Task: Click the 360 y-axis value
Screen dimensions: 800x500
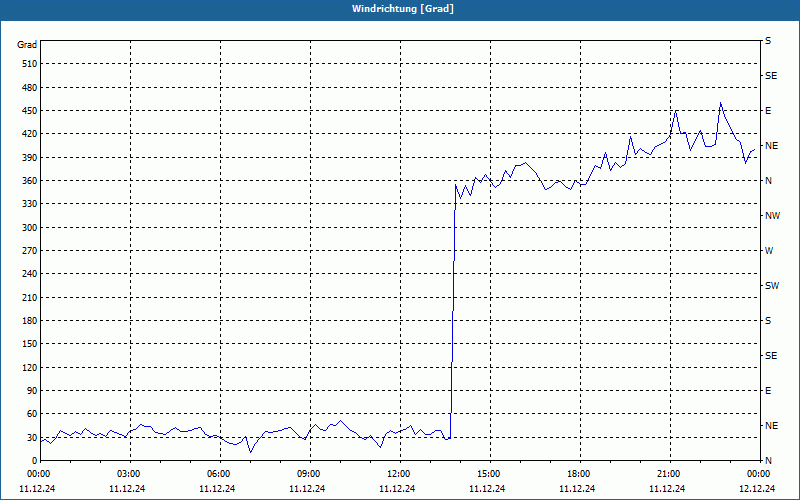Action: [x=30, y=181]
